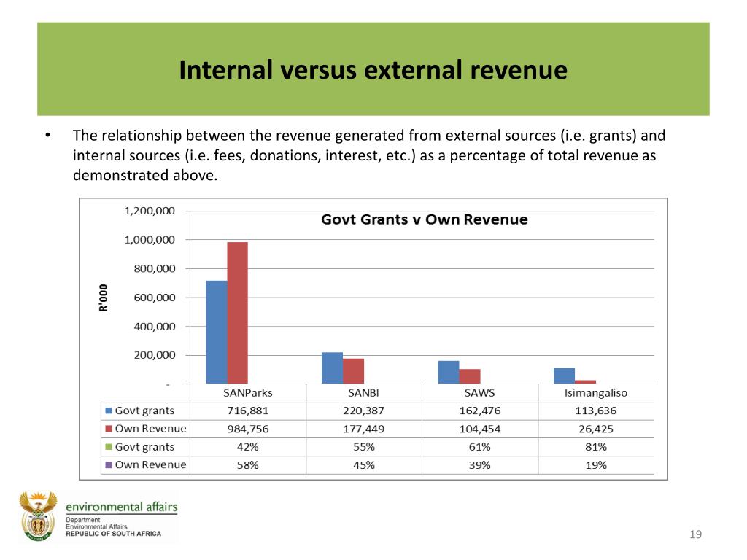The width and height of the screenshot is (747, 560).
Task: Click the SANParks column header
Action: coord(248,393)
